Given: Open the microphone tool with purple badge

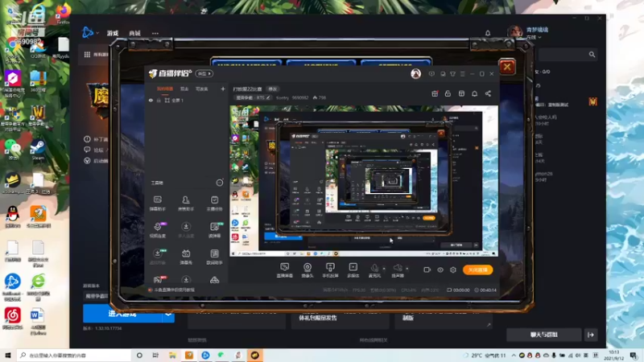Looking at the screenshot, I should (158, 230).
